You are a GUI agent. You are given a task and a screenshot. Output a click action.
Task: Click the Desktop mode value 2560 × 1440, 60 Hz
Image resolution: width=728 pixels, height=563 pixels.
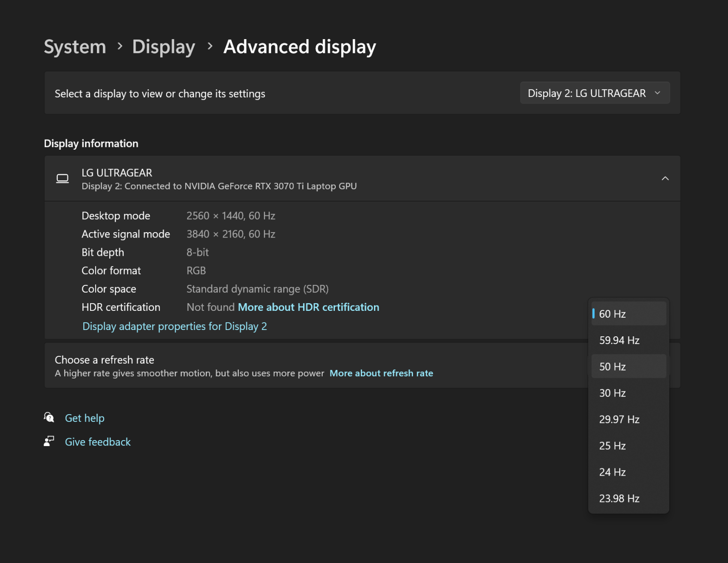(231, 216)
